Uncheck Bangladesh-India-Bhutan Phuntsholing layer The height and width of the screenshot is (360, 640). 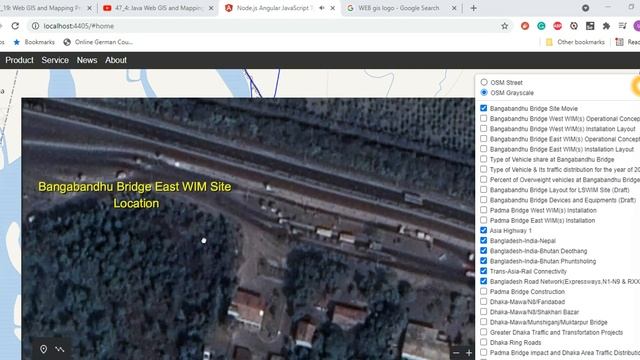tap(484, 261)
